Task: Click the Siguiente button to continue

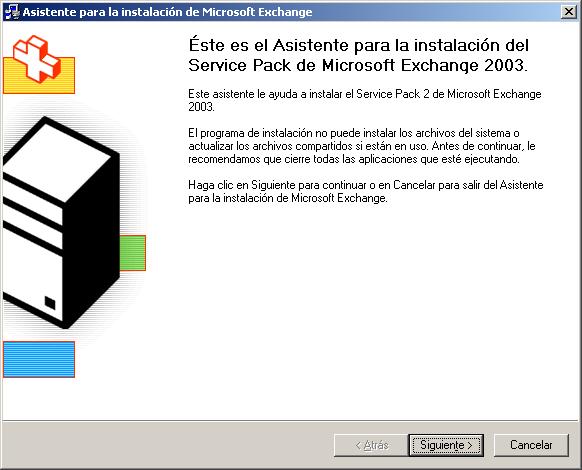Action: 446,445
